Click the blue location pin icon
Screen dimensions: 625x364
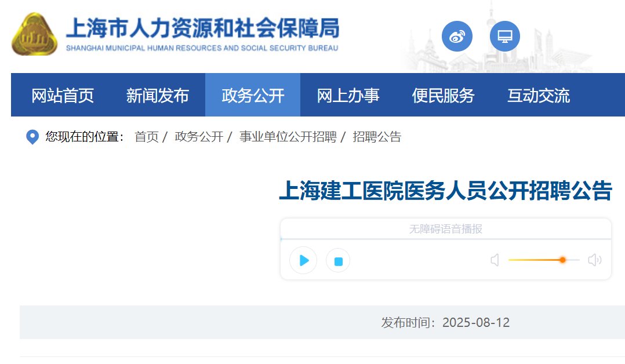[32, 137]
